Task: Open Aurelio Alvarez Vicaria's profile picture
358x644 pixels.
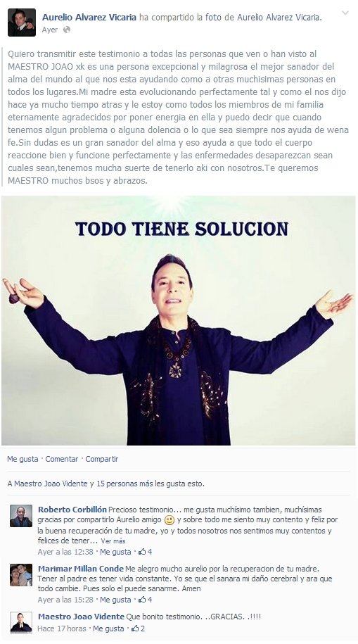Action: (22, 23)
